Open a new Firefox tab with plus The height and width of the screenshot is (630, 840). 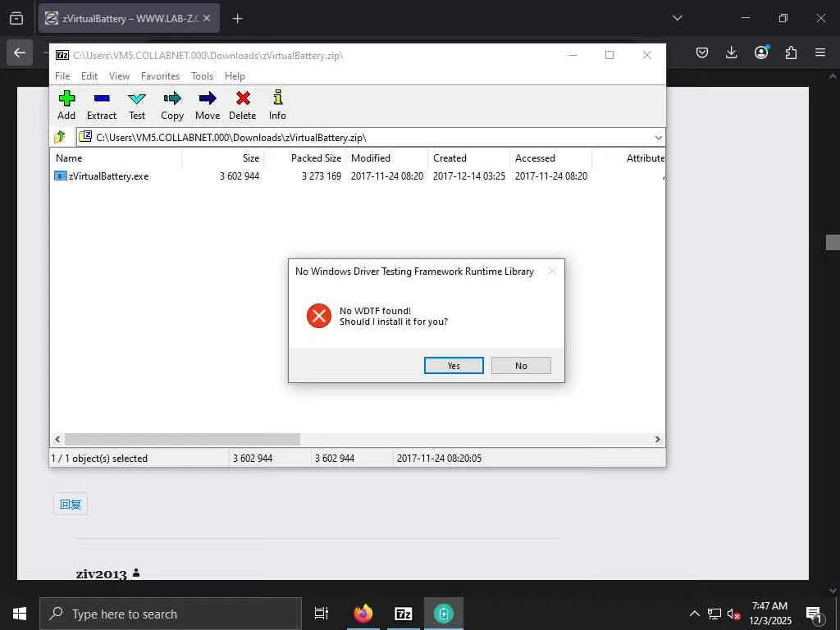(x=237, y=19)
